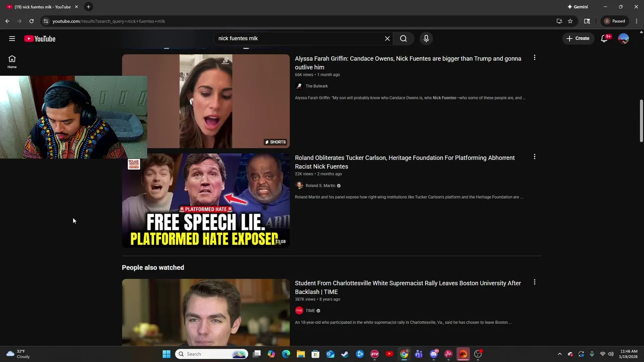Screen dimensions: 644x362
Task: Submit search with the magnifier button
Action: coord(404,39)
